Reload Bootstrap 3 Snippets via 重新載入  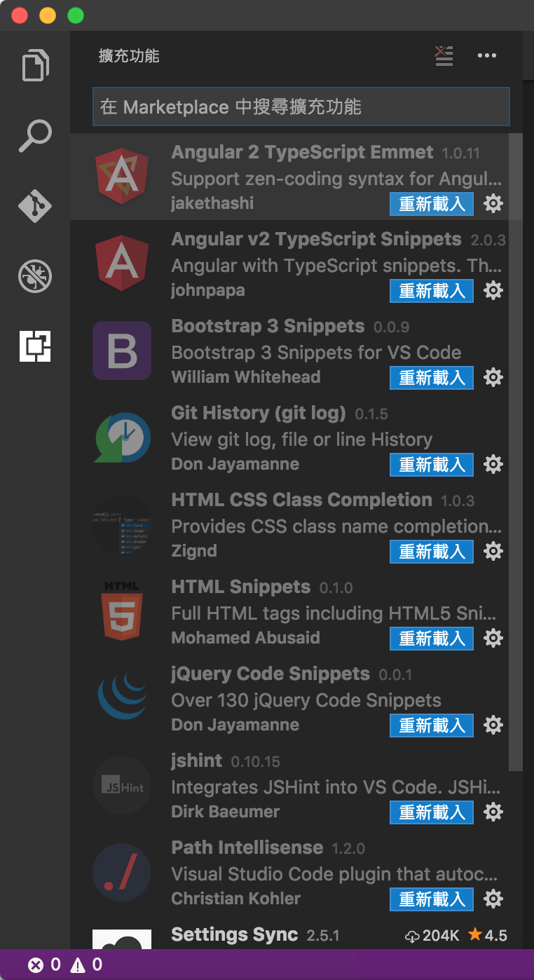(432, 378)
